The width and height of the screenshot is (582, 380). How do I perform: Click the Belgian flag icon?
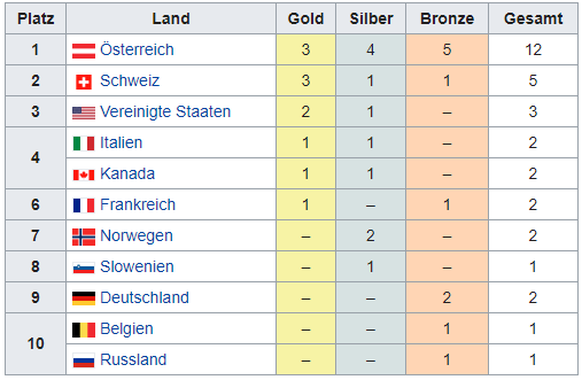(x=84, y=330)
